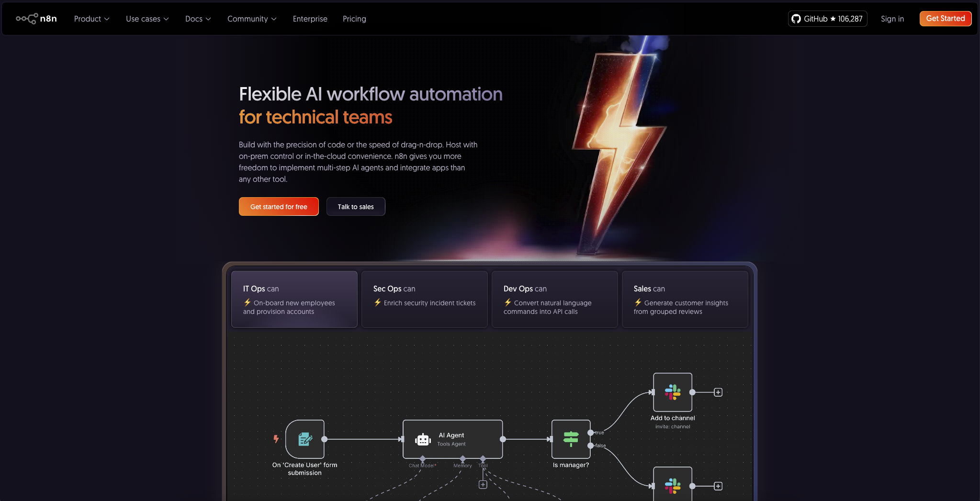Click the false output connector dot

[590, 445]
